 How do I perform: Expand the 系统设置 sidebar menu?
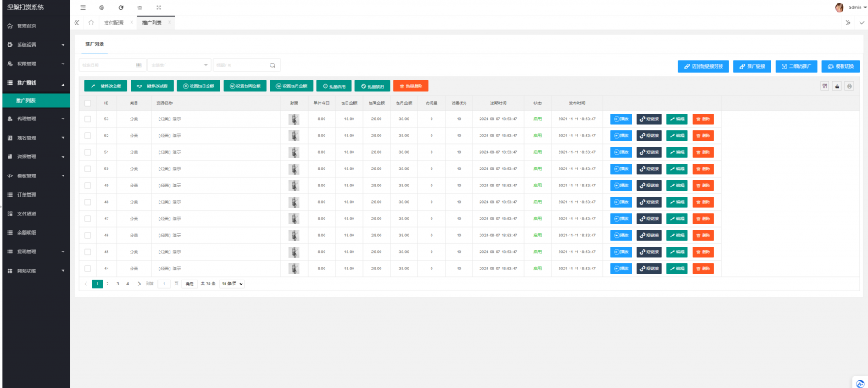click(35, 44)
